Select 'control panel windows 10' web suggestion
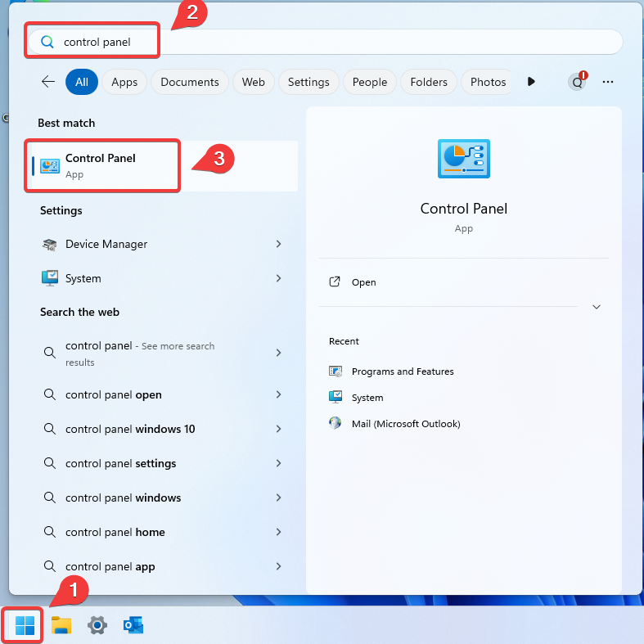 click(x=130, y=429)
